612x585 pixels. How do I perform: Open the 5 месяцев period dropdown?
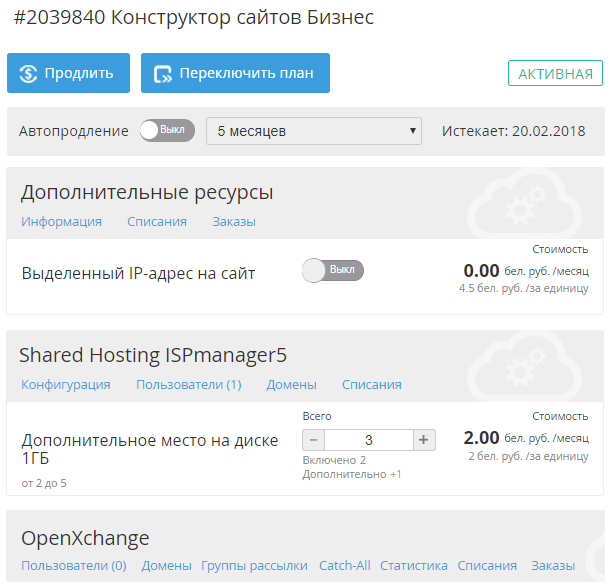[x=314, y=131]
